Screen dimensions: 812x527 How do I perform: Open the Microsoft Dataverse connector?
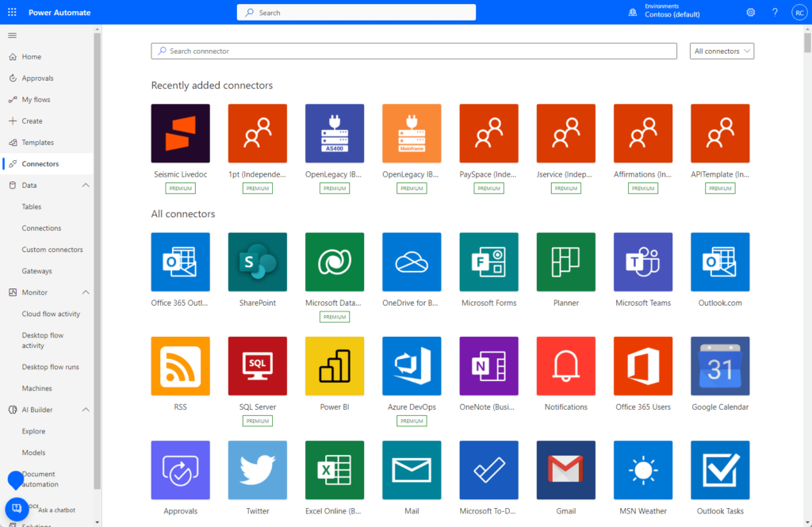[x=335, y=262]
